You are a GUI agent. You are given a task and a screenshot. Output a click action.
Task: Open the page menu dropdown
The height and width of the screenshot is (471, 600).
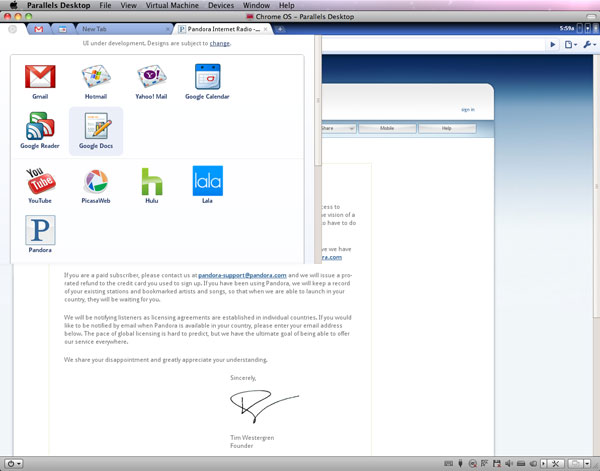[571, 45]
